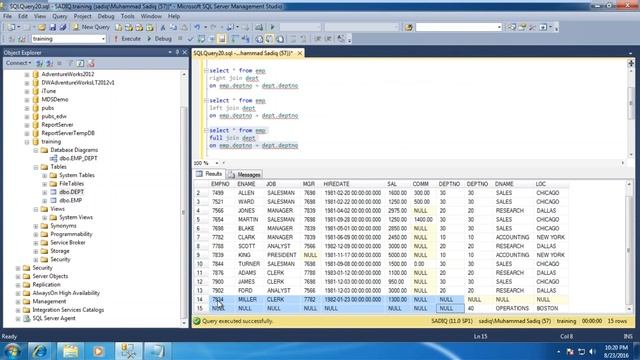Click the Execute button

(127, 39)
